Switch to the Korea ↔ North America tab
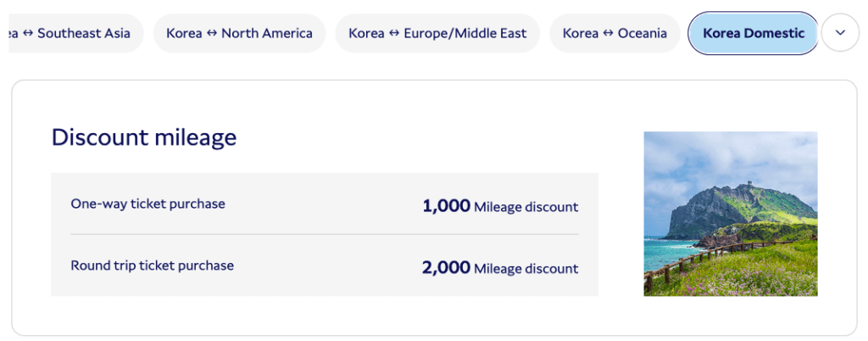The width and height of the screenshot is (868, 341). point(239,34)
